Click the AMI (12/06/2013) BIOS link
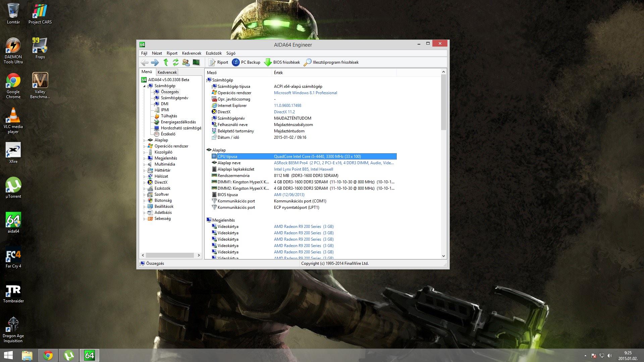The width and height of the screenshot is (644, 362). (289, 195)
